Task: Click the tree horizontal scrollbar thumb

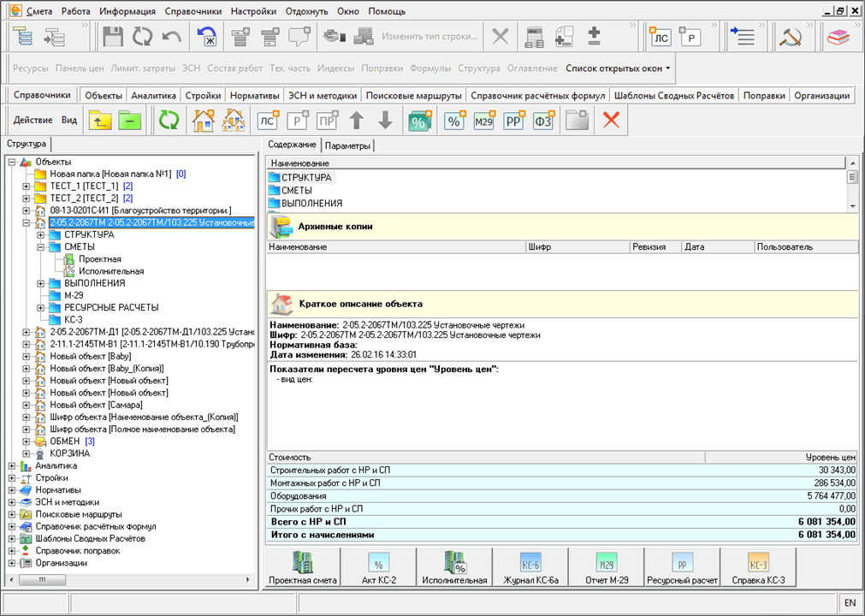Action: 43,579
